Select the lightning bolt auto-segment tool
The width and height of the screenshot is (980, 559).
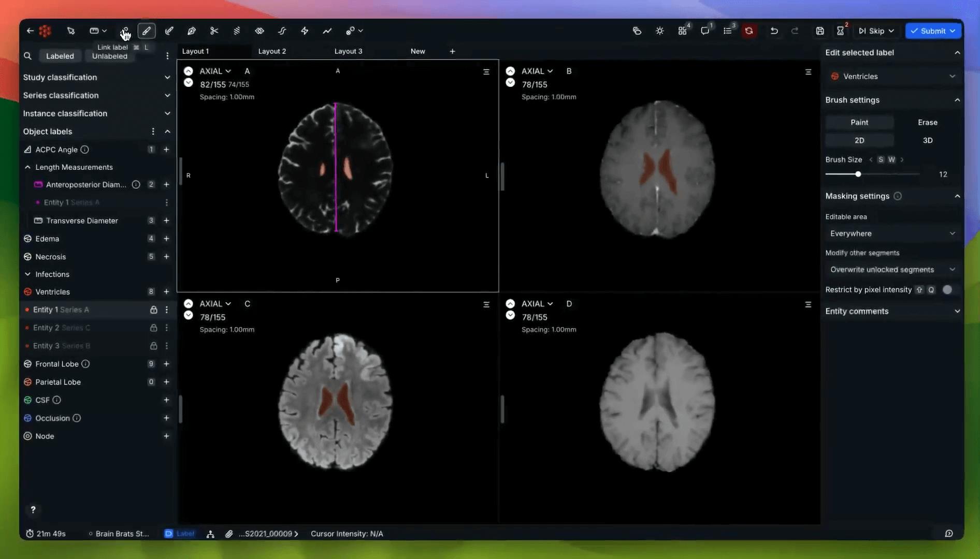pos(305,31)
